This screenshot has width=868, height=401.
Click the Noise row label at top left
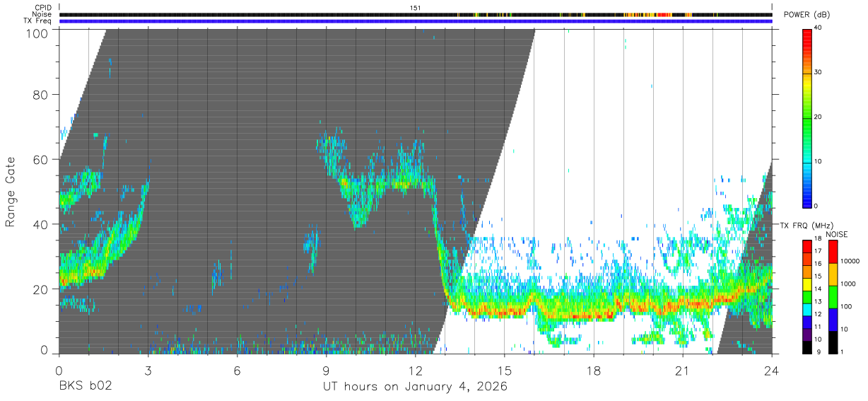click(42, 14)
